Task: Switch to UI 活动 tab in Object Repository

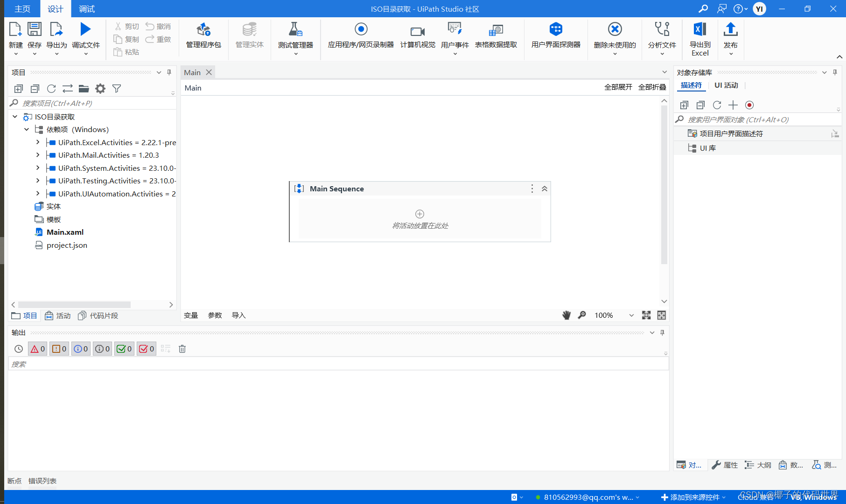Action: pos(726,85)
